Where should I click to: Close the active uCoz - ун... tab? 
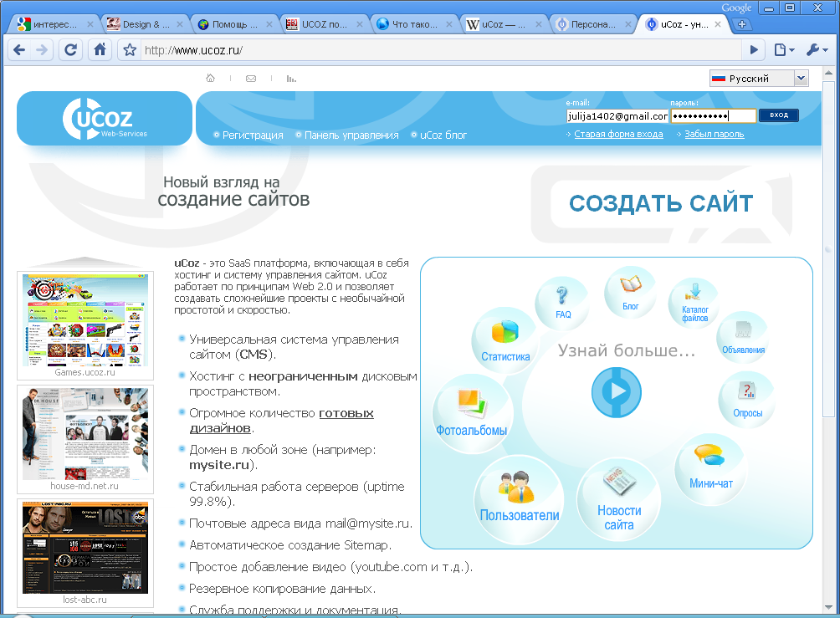pyautogui.click(x=718, y=24)
